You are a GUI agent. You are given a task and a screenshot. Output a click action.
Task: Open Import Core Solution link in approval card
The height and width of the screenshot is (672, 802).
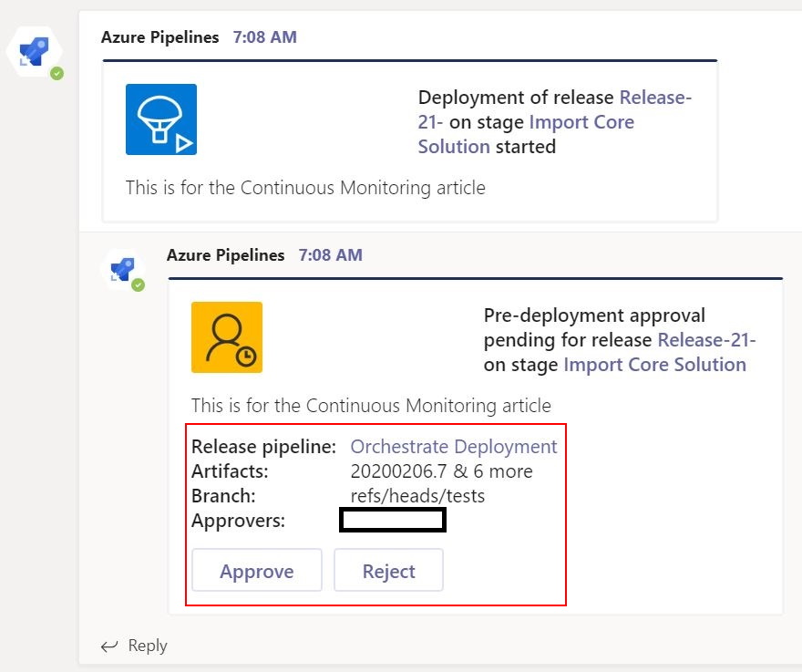(654, 365)
